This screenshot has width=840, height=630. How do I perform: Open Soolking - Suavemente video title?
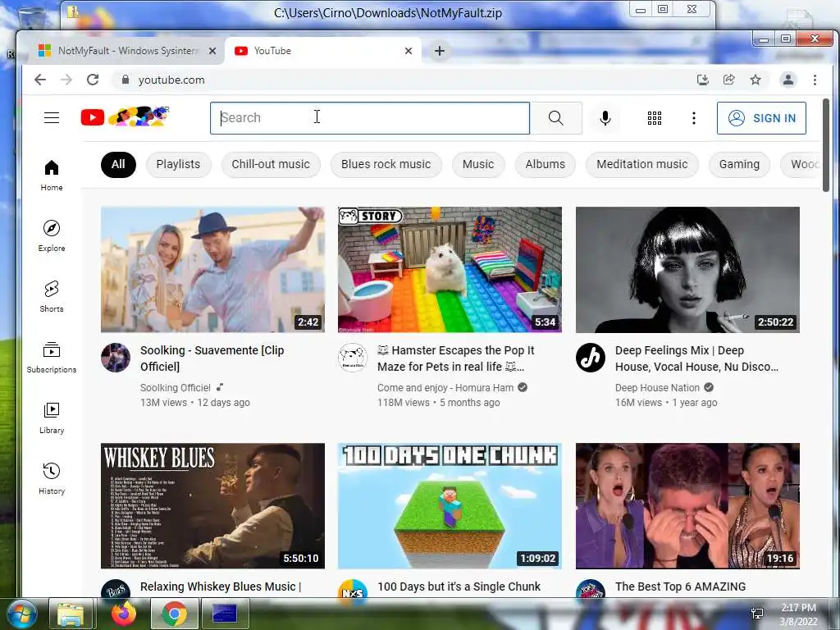click(x=212, y=358)
